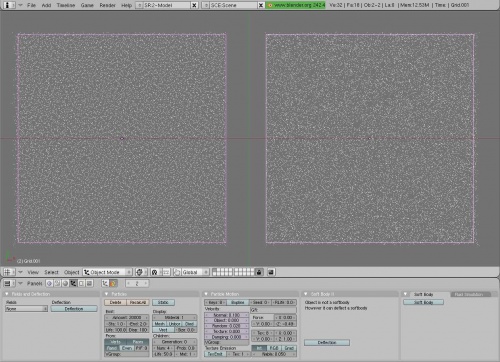Click the Logic context icon in Panels
Image resolution: width=500 pixels, height=362 pixels.
tap(50, 283)
